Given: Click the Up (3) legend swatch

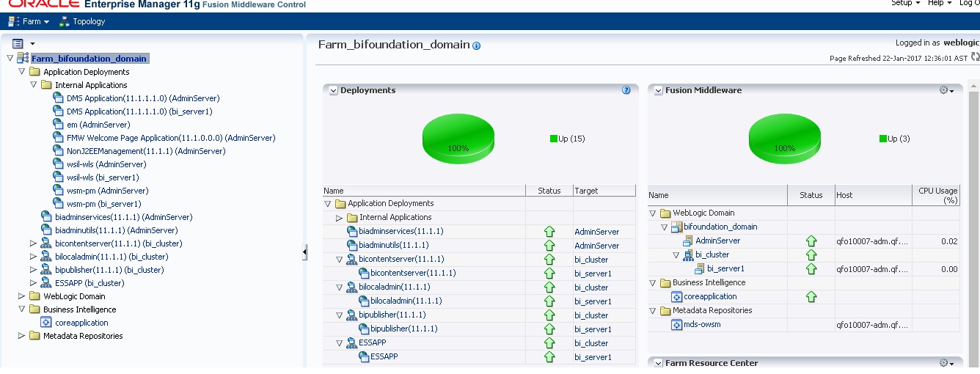Looking at the screenshot, I should click(x=883, y=139).
